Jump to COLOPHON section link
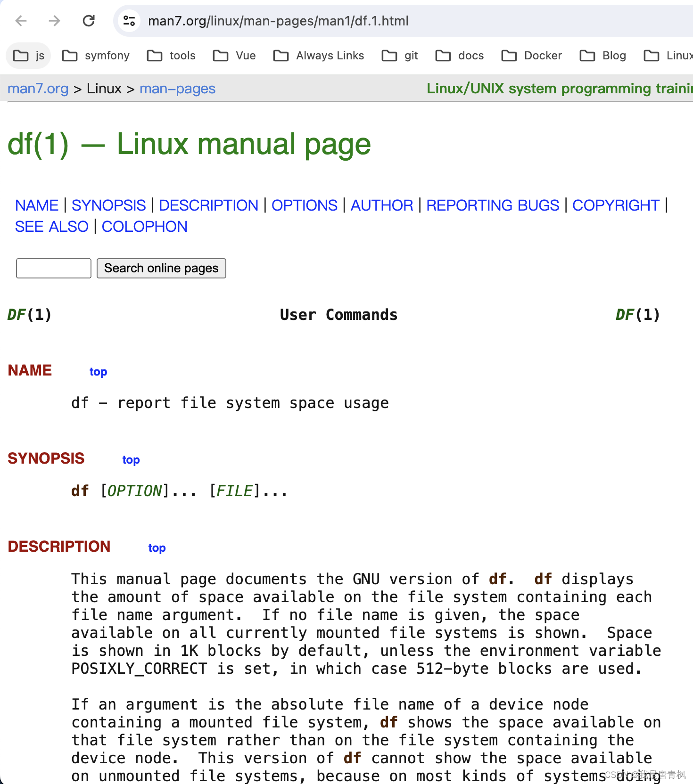Image resolution: width=693 pixels, height=784 pixels. (x=145, y=227)
